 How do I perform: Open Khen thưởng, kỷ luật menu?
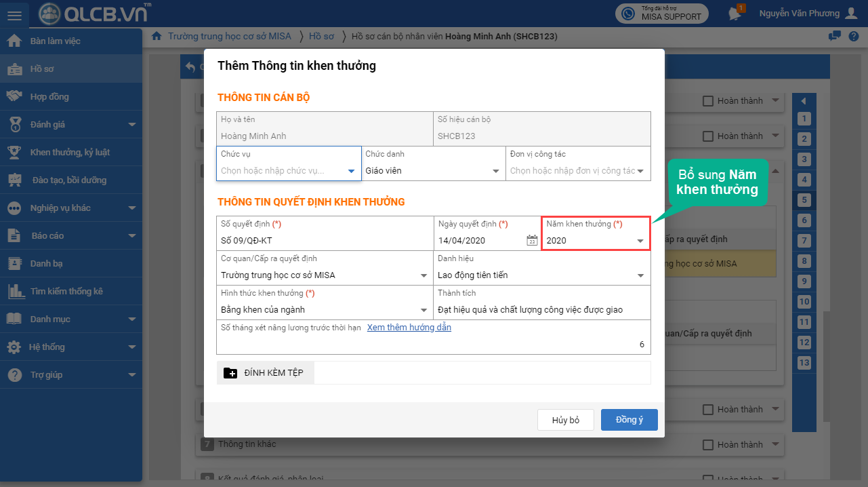point(70,153)
